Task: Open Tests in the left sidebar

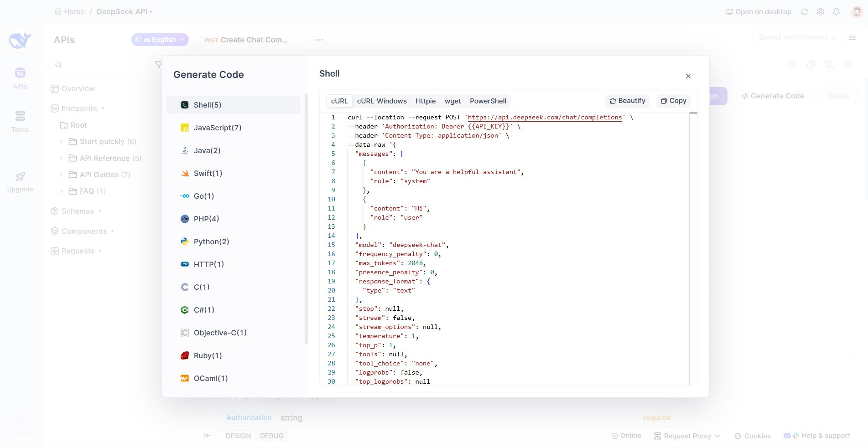Action: tap(20, 122)
